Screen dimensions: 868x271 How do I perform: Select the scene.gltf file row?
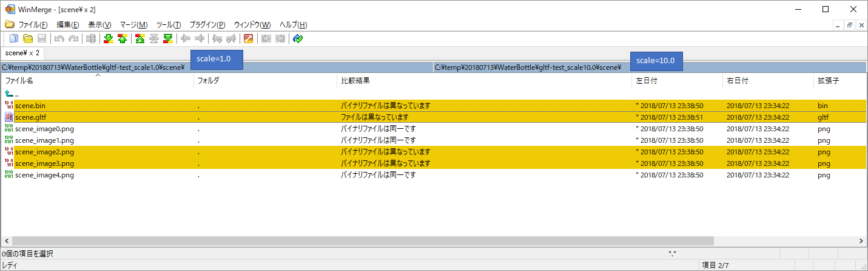pos(434,117)
